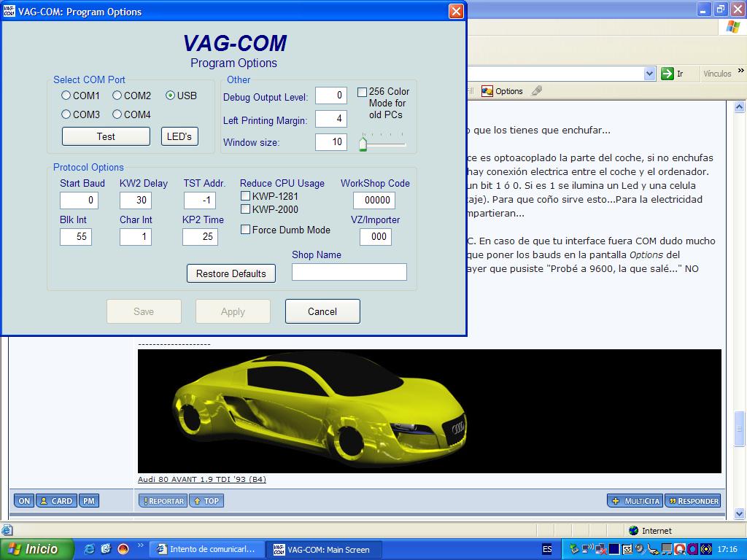Switch to Intento de comunicarl... taskbar window
This screenshot has height=560, width=747.
(206, 549)
